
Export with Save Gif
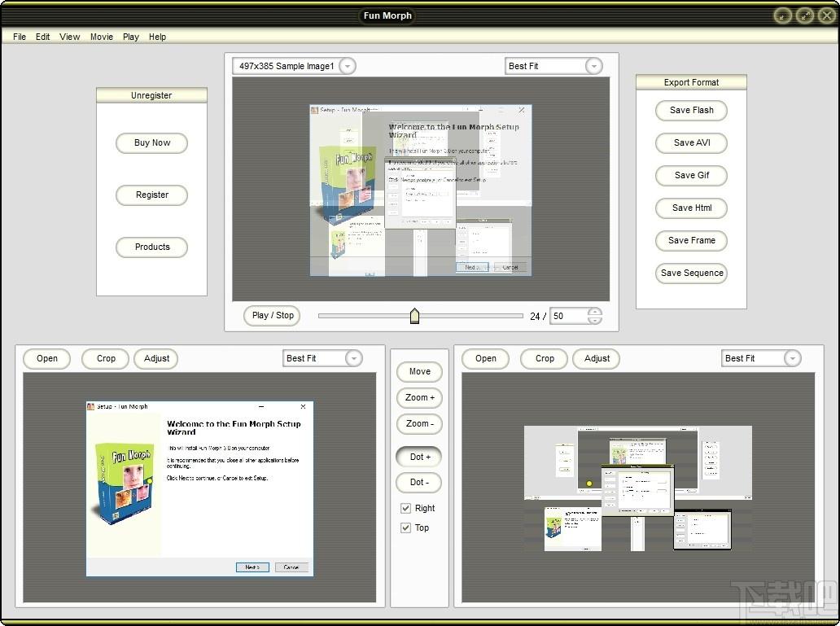[691, 175]
